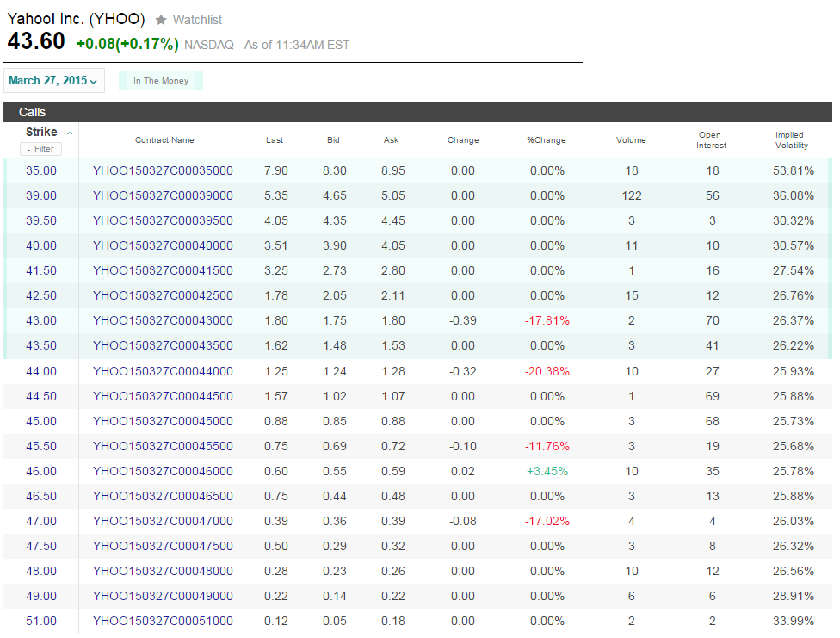Screen dimensions: 840x638
Task: Open contract YHOO150327C00047500
Action: 163,546
